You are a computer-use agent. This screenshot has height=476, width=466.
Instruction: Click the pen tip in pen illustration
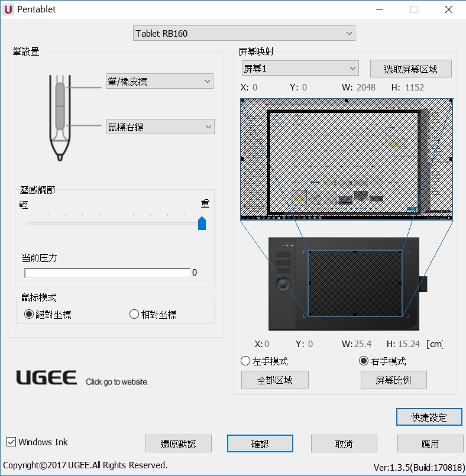pyautogui.click(x=60, y=156)
